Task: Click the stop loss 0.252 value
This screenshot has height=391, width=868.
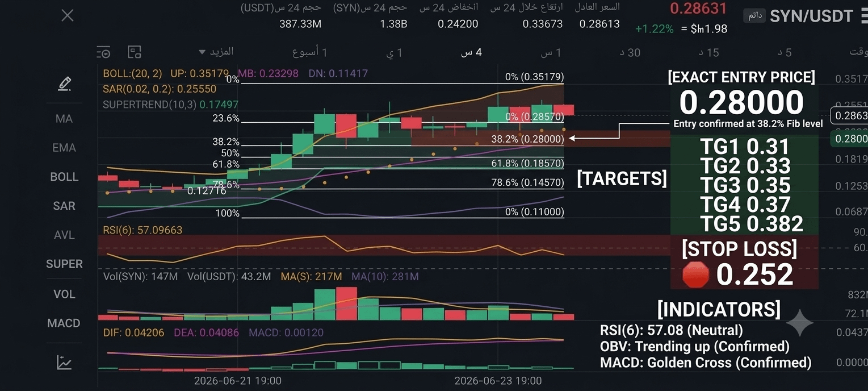Action: (x=754, y=275)
